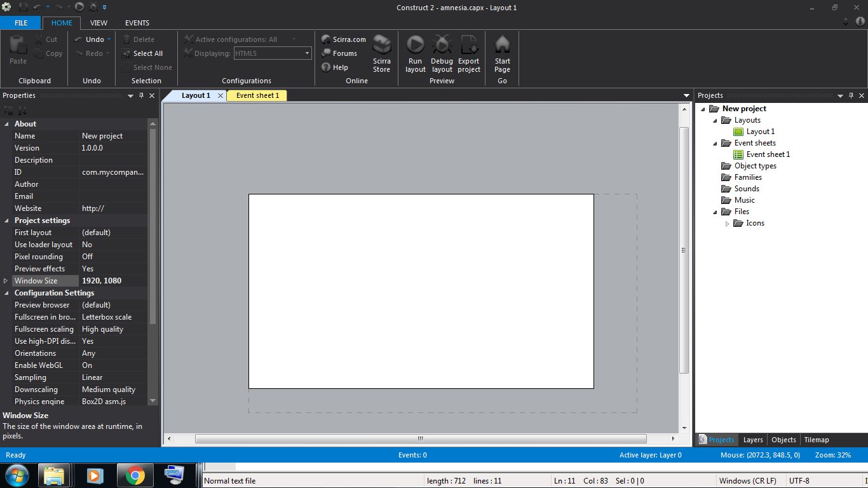
Task: Open the FILE menu
Action: tap(21, 22)
